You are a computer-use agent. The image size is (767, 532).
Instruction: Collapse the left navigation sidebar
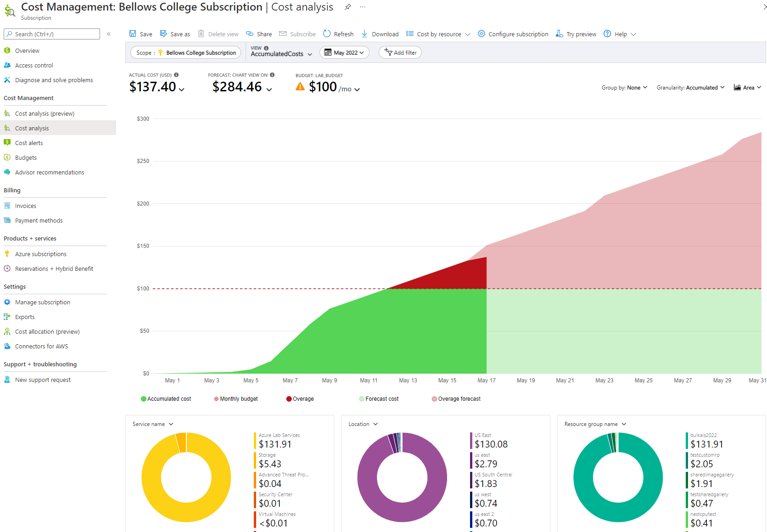click(x=109, y=34)
